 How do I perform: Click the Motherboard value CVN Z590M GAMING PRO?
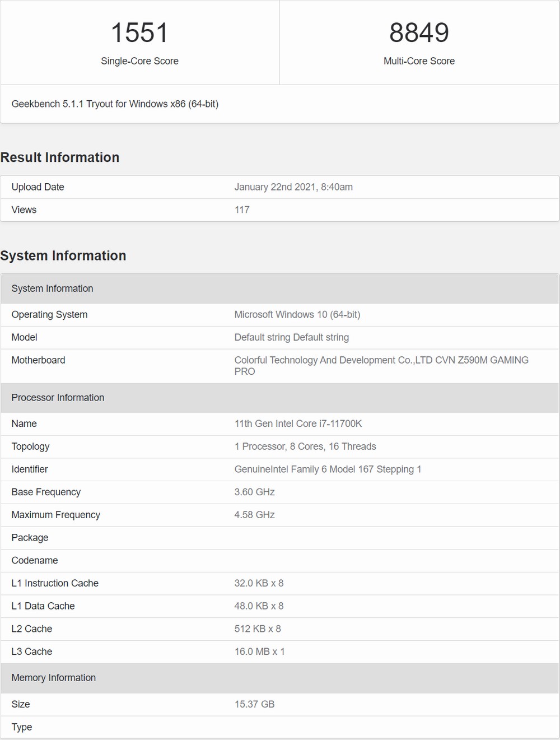[381, 365]
